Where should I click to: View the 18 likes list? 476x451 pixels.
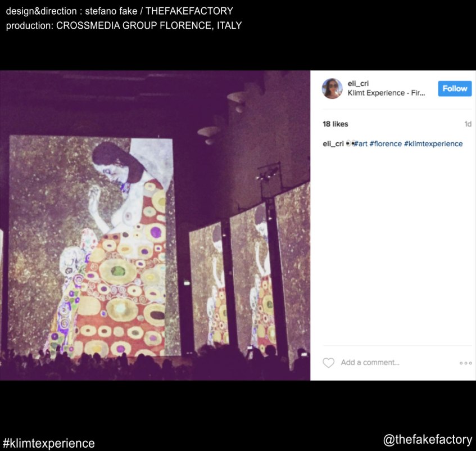click(335, 124)
